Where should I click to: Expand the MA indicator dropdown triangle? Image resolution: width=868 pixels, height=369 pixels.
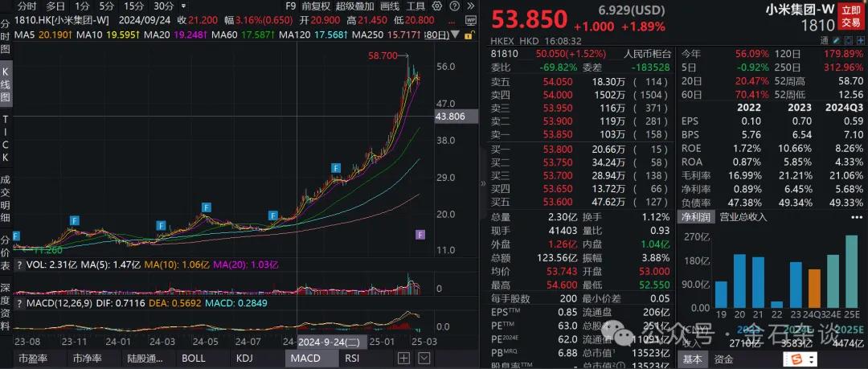coord(456,35)
